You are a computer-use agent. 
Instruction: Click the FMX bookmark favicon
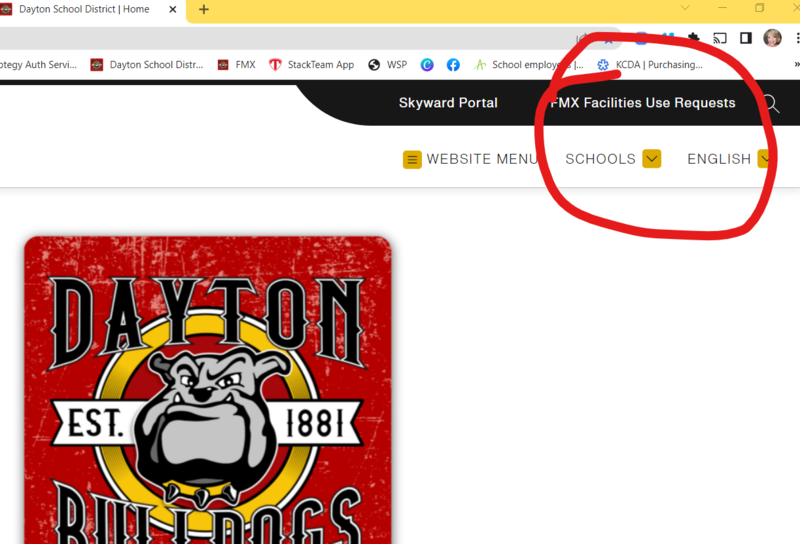point(223,65)
